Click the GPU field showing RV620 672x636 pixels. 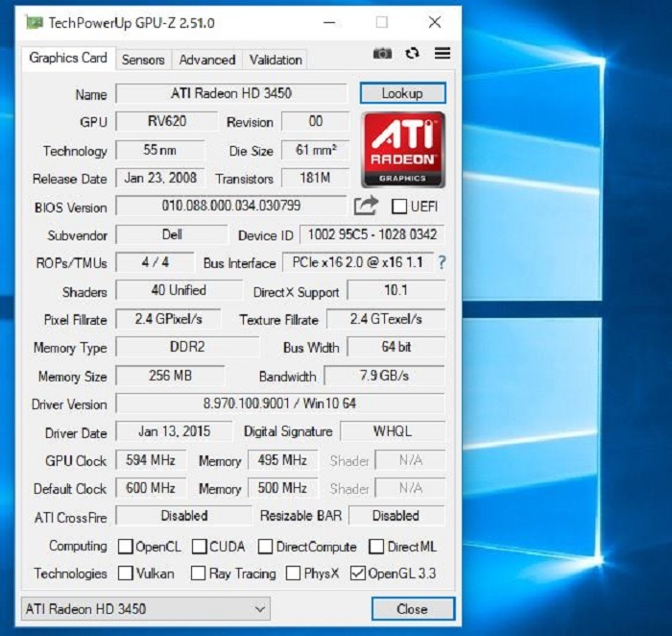click(167, 121)
